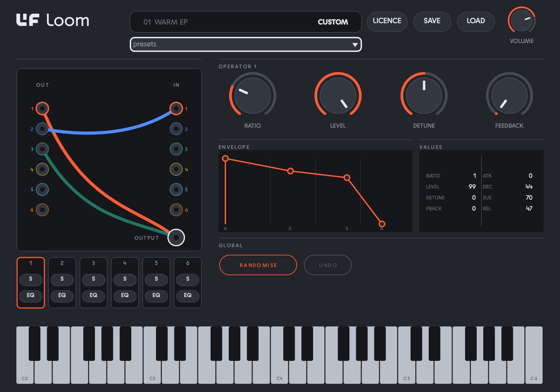Click the LOAD button
The width and height of the screenshot is (560, 392).
click(x=476, y=21)
